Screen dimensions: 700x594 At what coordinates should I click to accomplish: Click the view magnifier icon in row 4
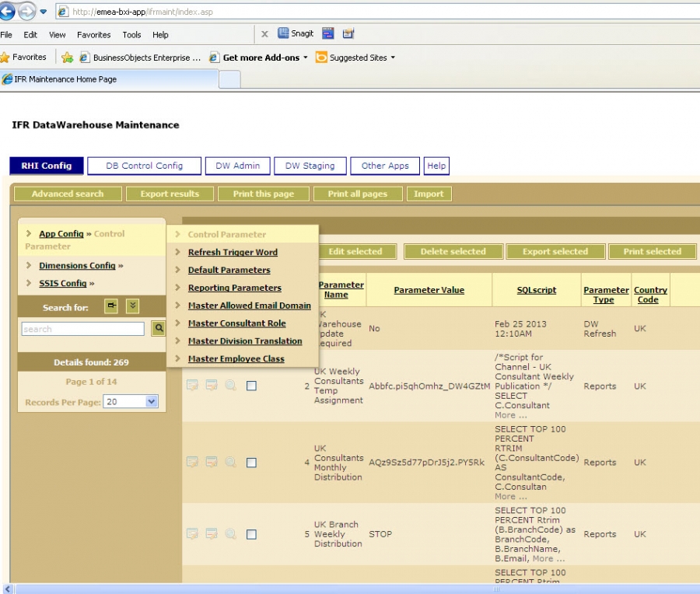coord(231,462)
